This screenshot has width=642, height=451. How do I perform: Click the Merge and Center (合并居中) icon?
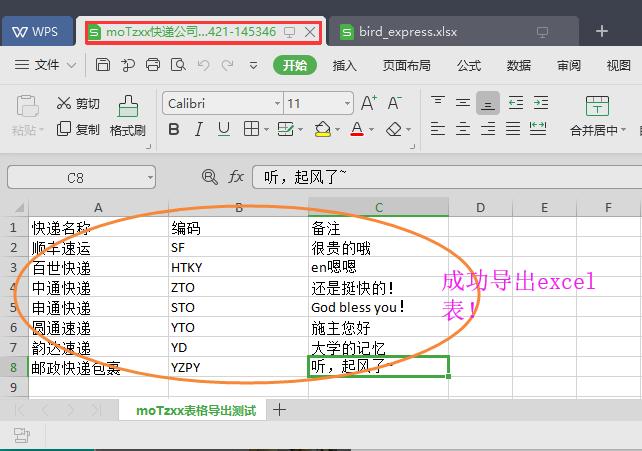click(597, 106)
